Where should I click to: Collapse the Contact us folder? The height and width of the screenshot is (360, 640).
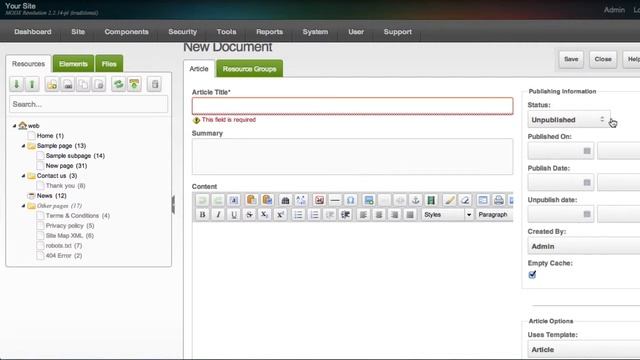pyautogui.click(x=23, y=176)
